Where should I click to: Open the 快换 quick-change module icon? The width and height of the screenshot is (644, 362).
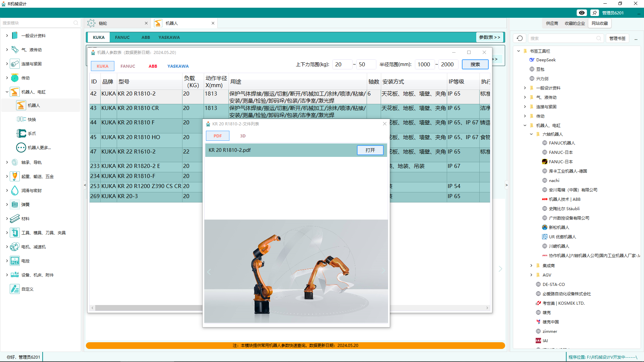tap(21, 119)
